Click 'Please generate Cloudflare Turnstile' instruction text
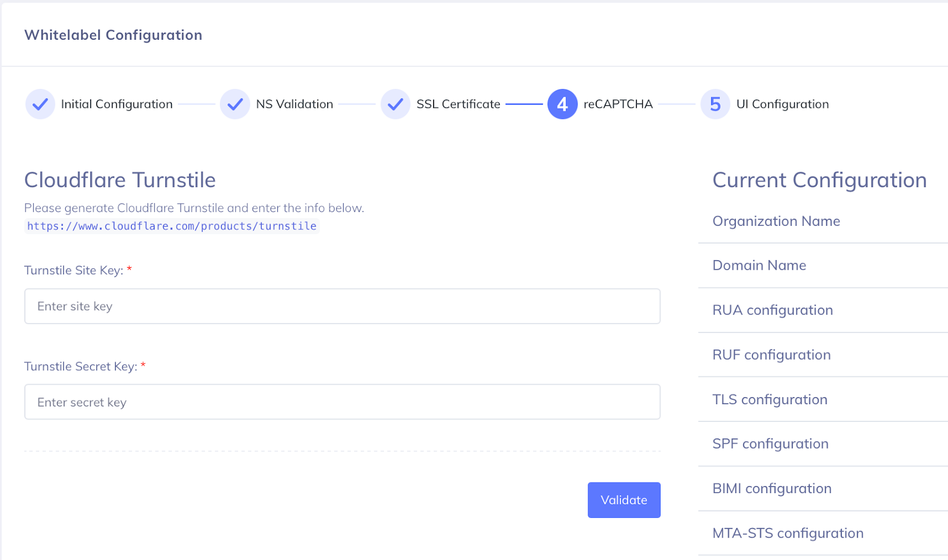Screen dimensions: 948x560 (x=194, y=208)
